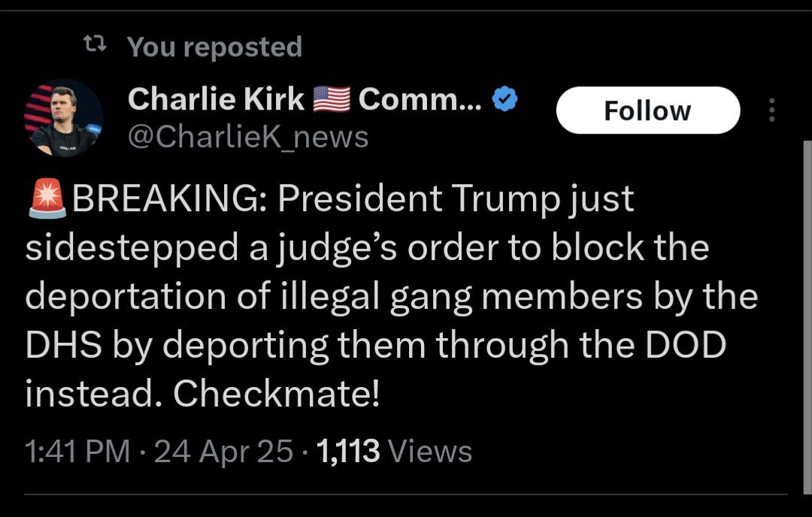This screenshot has height=517, width=812.
Task: Click the 24 Apr 25 date
Action: tap(223, 452)
